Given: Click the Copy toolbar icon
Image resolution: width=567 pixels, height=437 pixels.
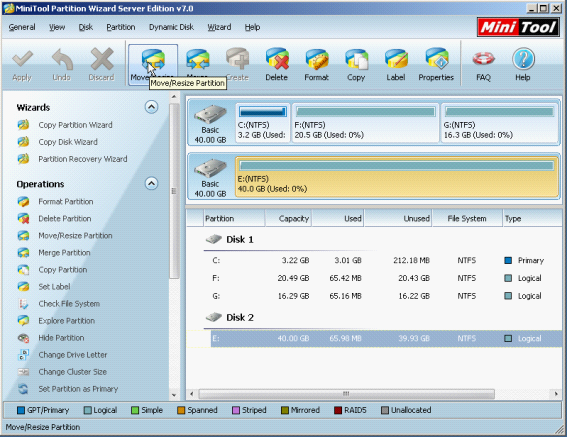Looking at the screenshot, I should (x=356, y=59).
